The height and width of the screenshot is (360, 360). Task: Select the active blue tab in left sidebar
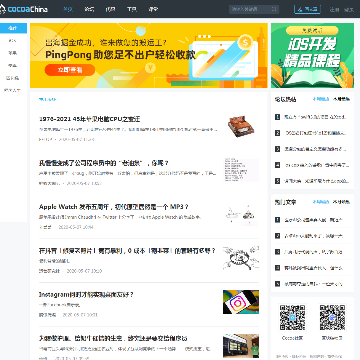click(13, 28)
